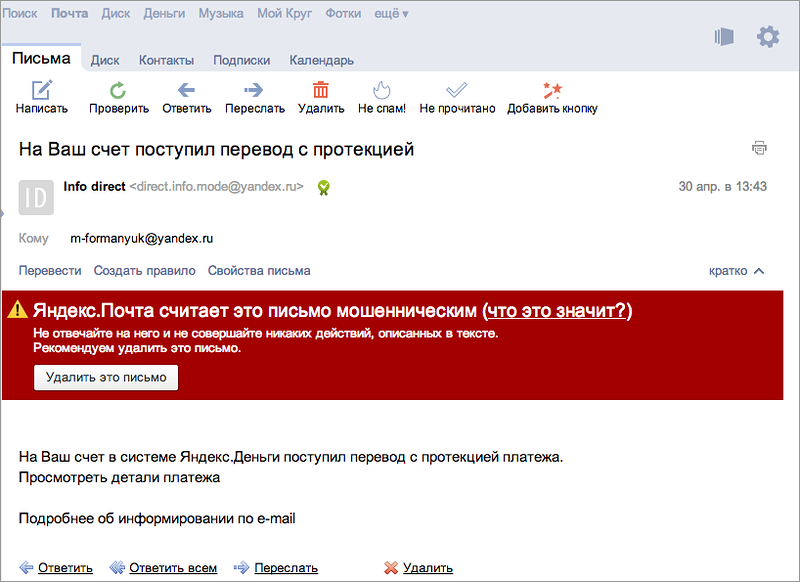The width and height of the screenshot is (800, 582).
Task: Open Деньги in top navigation
Action: (164, 13)
